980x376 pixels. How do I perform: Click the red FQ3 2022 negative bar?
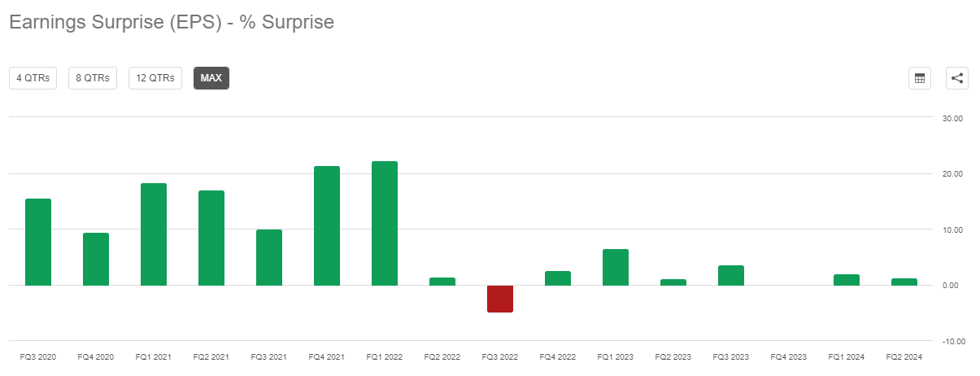click(500, 299)
